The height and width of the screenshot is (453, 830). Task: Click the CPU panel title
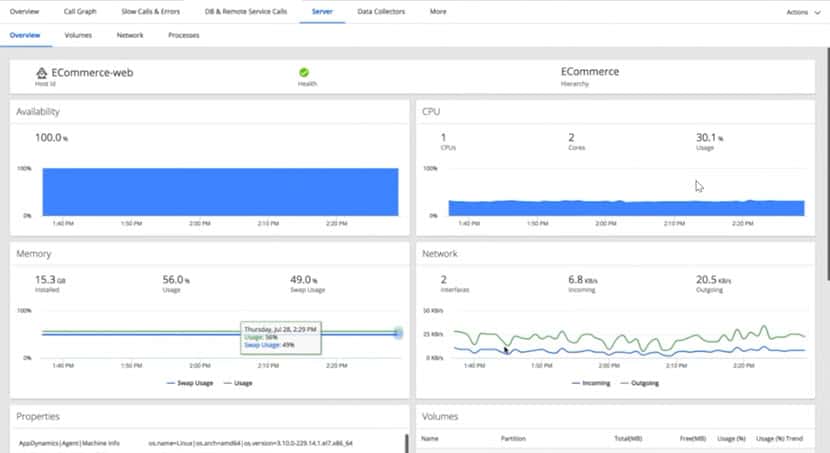(x=431, y=112)
